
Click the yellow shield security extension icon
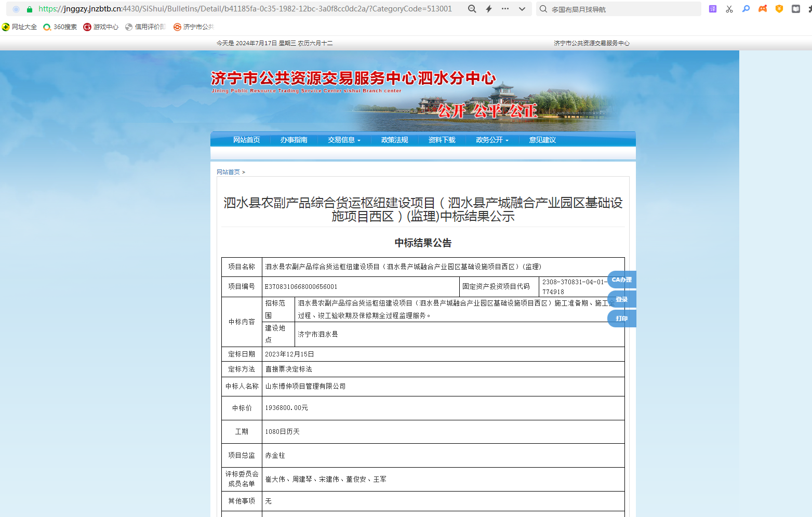click(779, 9)
